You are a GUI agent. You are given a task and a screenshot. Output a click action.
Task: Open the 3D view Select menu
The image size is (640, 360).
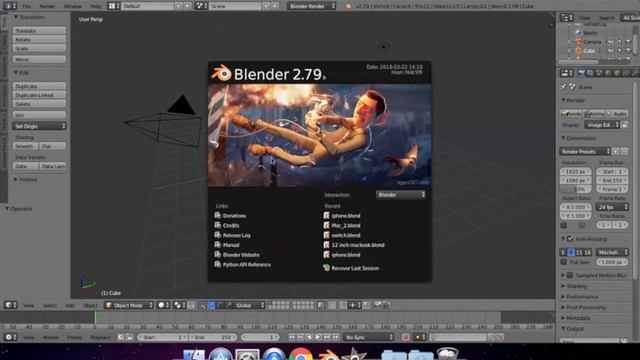coord(50,305)
